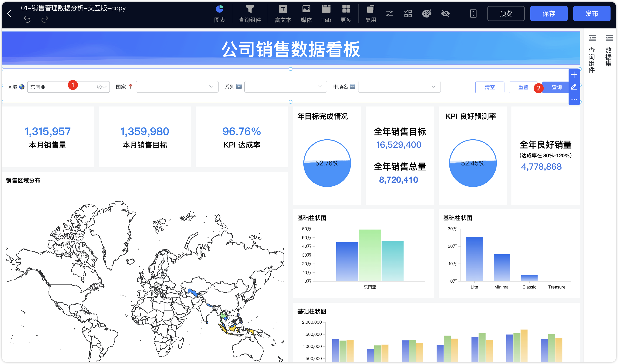618x364 pixels.
Task: Open the theme palette icon
Action: (427, 14)
